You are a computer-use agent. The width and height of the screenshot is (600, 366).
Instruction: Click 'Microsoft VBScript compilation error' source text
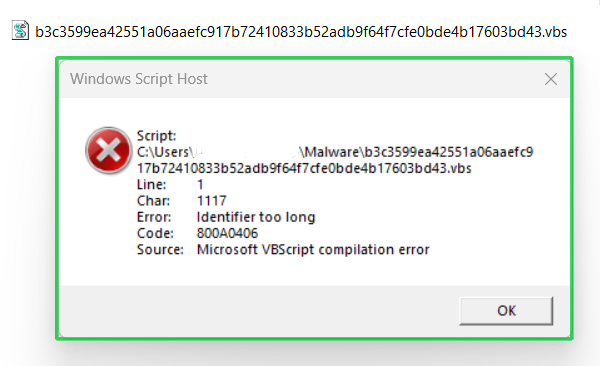pyautogui.click(x=313, y=250)
